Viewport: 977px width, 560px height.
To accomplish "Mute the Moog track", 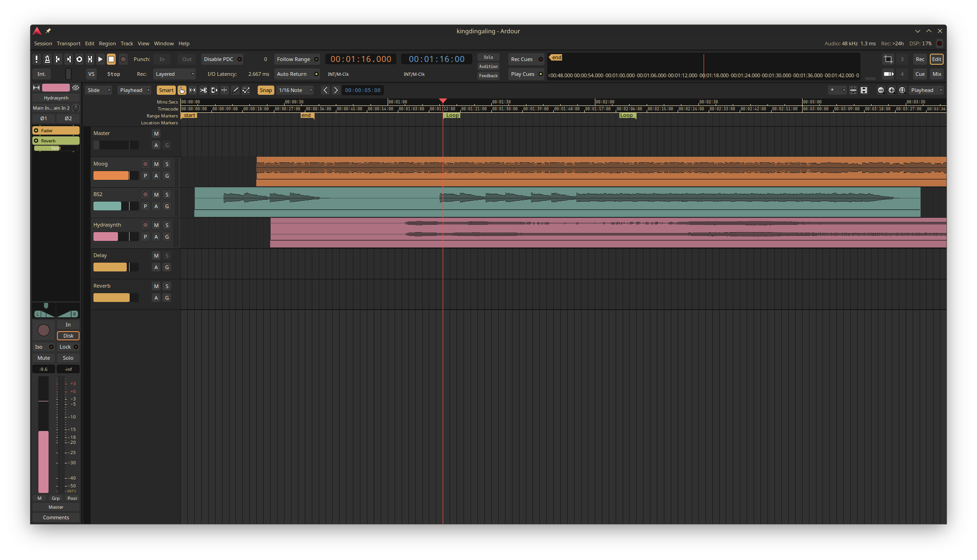I will point(156,164).
